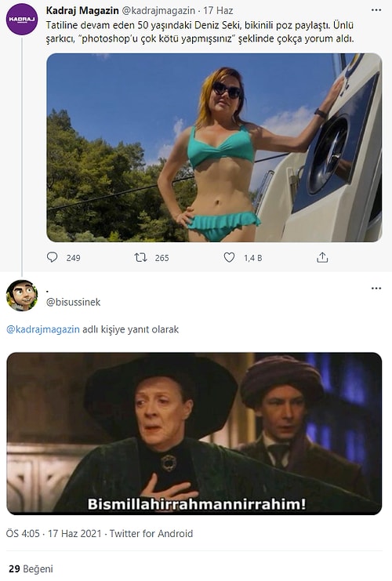Open the share icon on first tweet

tap(322, 257)
